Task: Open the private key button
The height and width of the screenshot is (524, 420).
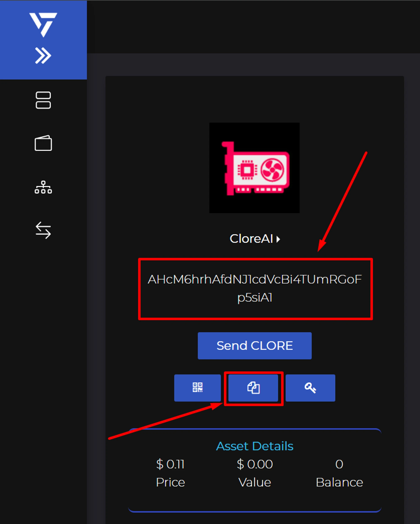Action: 310,388
